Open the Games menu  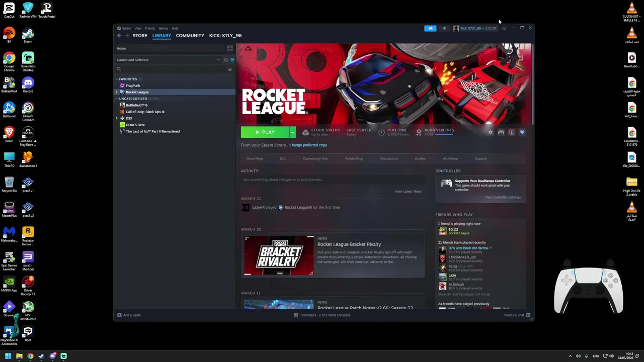pyautogui.click(x=164, y=28)
